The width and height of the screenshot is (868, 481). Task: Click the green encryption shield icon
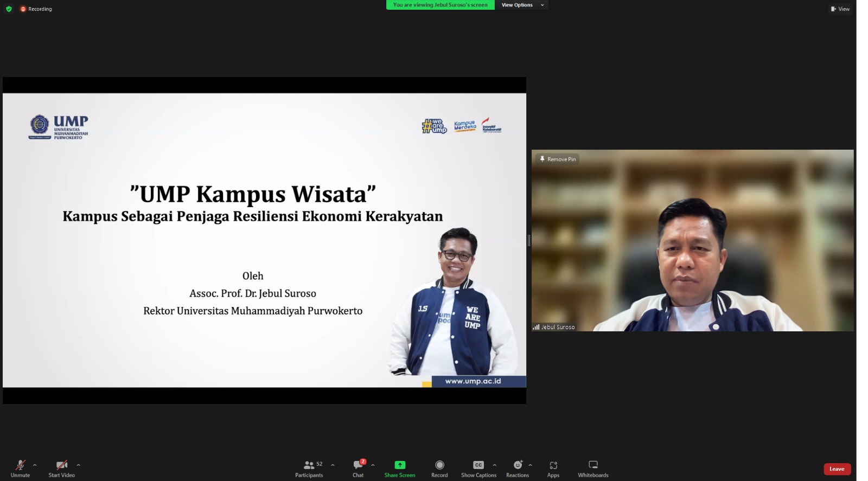pyautogui.click(x=9, y=9)
